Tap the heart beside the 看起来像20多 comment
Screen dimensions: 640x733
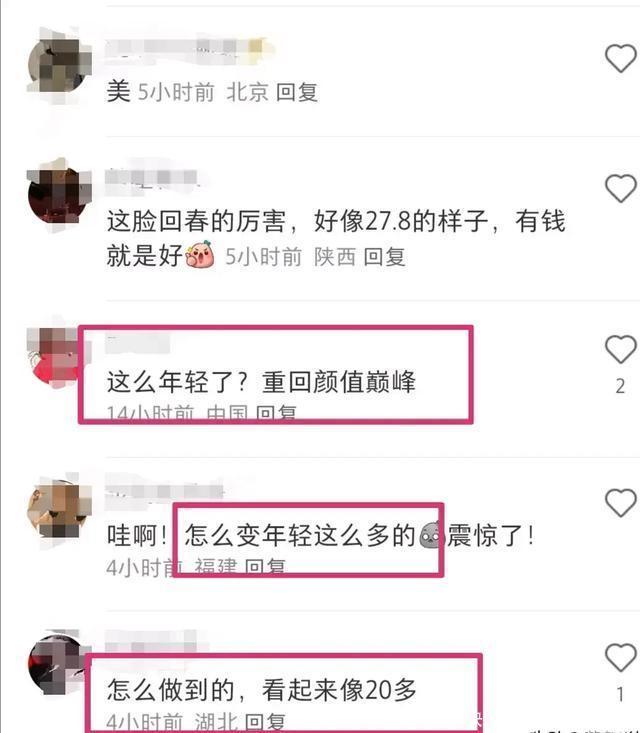click(620, 658)
